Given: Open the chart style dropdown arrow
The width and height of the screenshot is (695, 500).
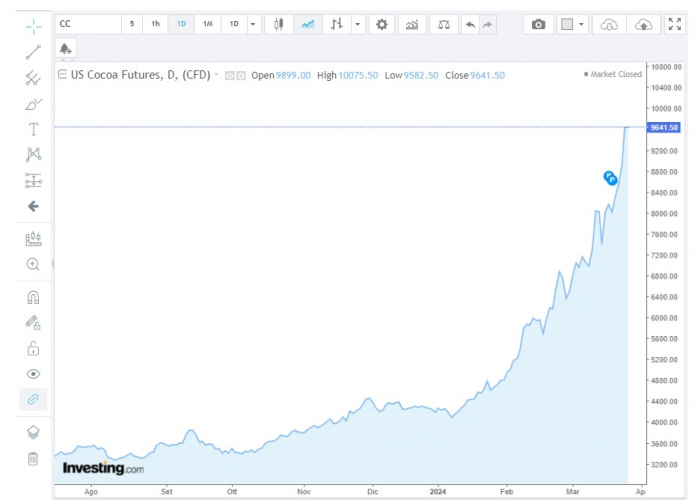Looking at the screenshot, I should 356,24.
